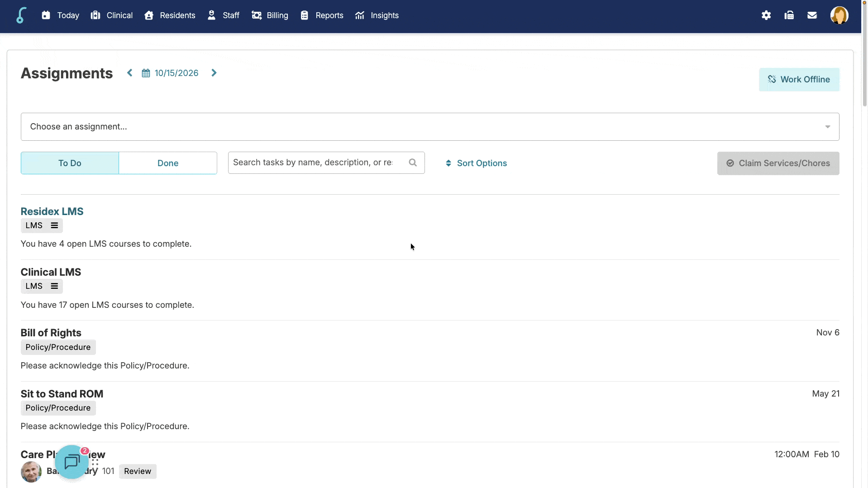
Task: Expand the Choose an assignment dropdown
Action: click(430, 127)
